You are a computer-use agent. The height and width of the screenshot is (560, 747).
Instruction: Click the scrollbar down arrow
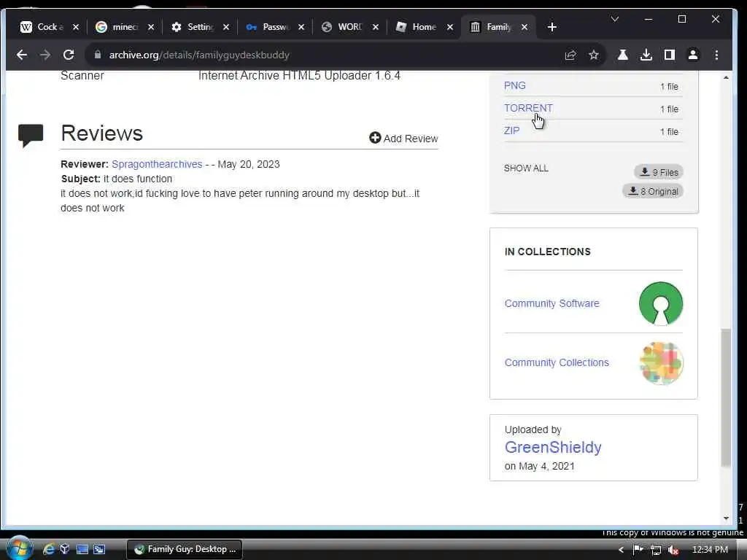click(726, 518)
